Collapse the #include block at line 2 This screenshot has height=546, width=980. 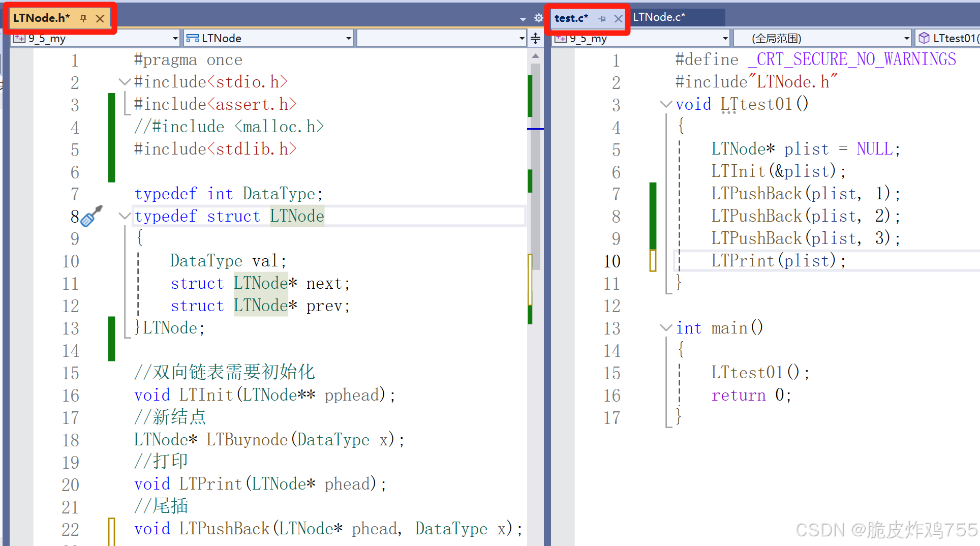pyautogui.click(x=125, y=82)
